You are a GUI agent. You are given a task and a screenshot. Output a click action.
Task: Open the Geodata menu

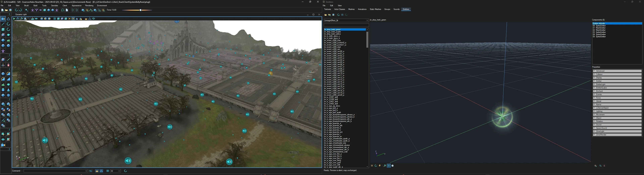(x=55, y=6)
